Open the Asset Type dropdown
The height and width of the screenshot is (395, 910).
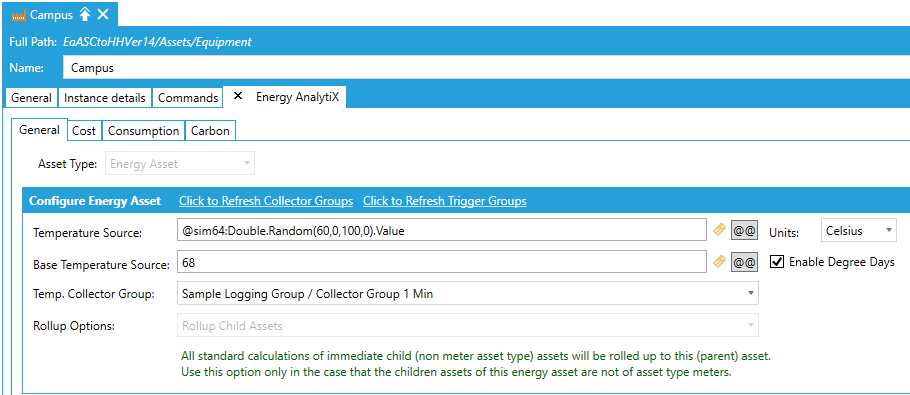point(179,164)
